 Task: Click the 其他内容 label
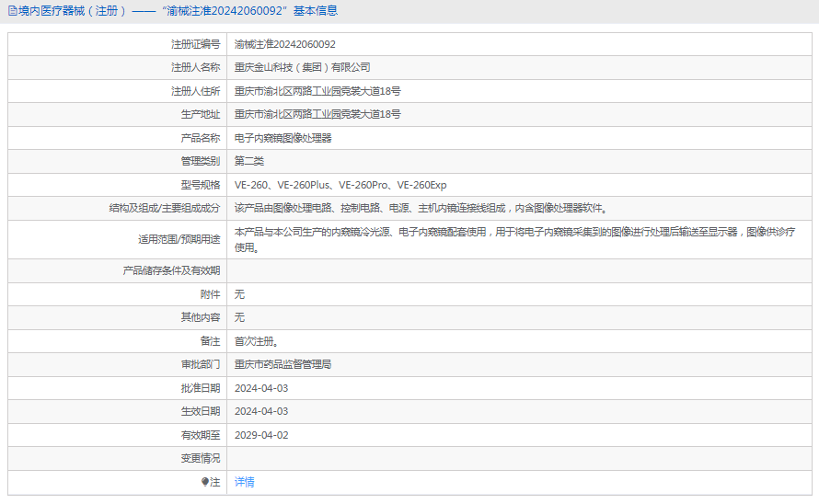201,317
